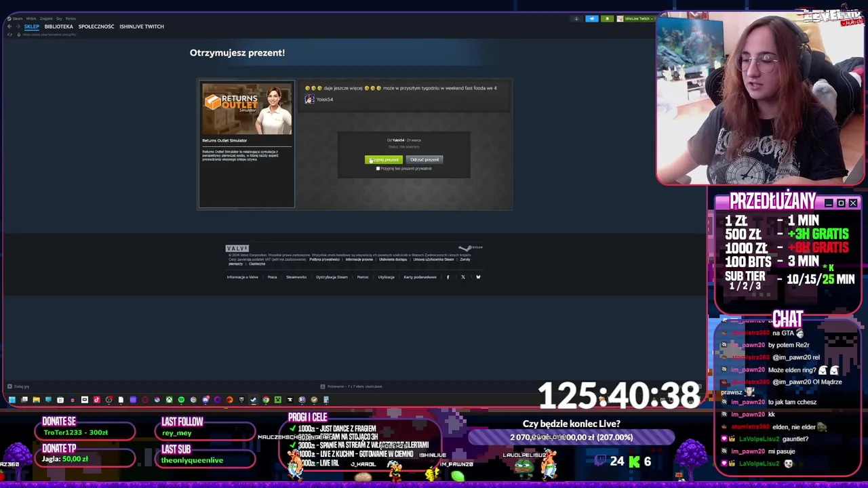Switch to the Steam icon in the taskbar

(x=254, y=400)
